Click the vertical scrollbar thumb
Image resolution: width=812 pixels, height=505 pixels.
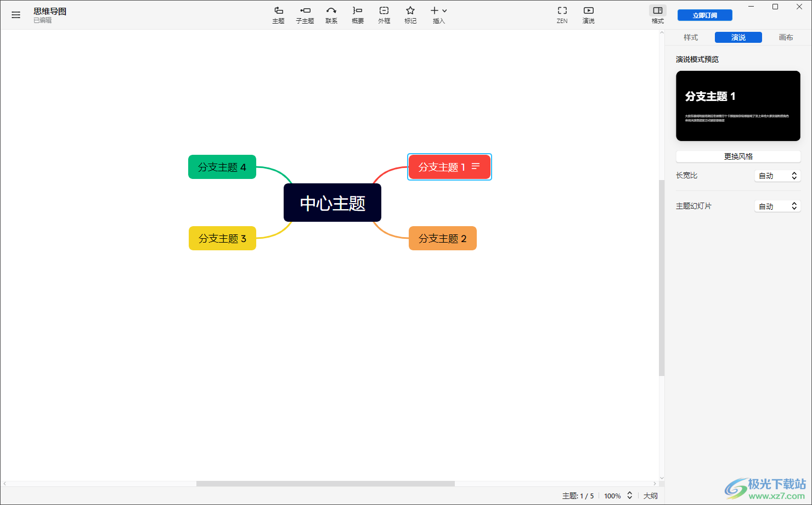(662, 278)
